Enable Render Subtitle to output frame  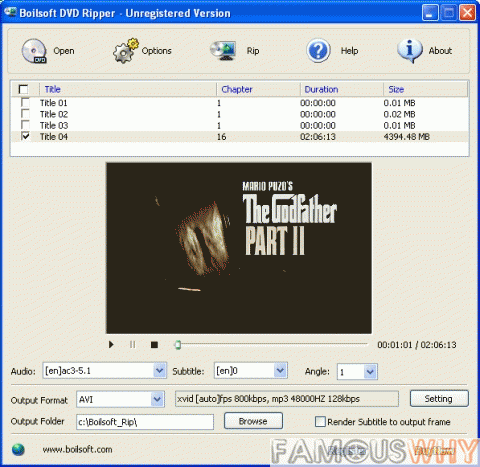pos(320,422)
